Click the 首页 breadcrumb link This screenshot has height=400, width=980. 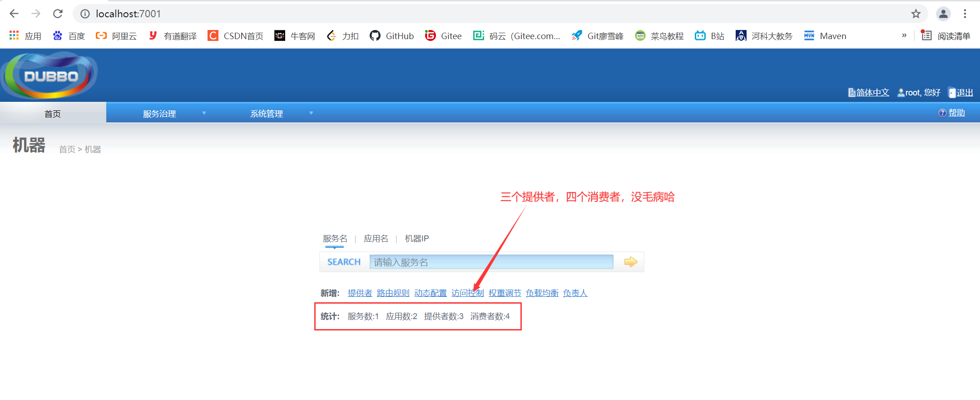tap(67, 150)
